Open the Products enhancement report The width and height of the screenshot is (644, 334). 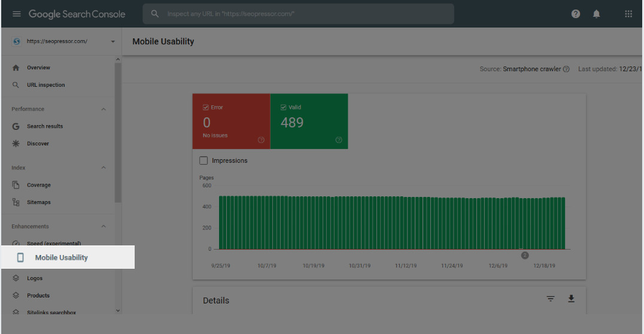tap(38, 295)
